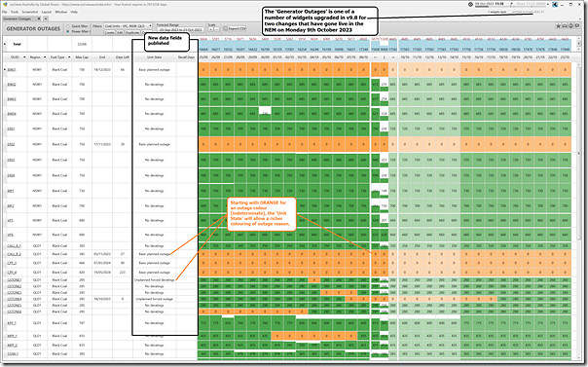The image size is (588, 367).
Task: Click the star favourite icon in widget header
Action: click(x=558, y=26)
